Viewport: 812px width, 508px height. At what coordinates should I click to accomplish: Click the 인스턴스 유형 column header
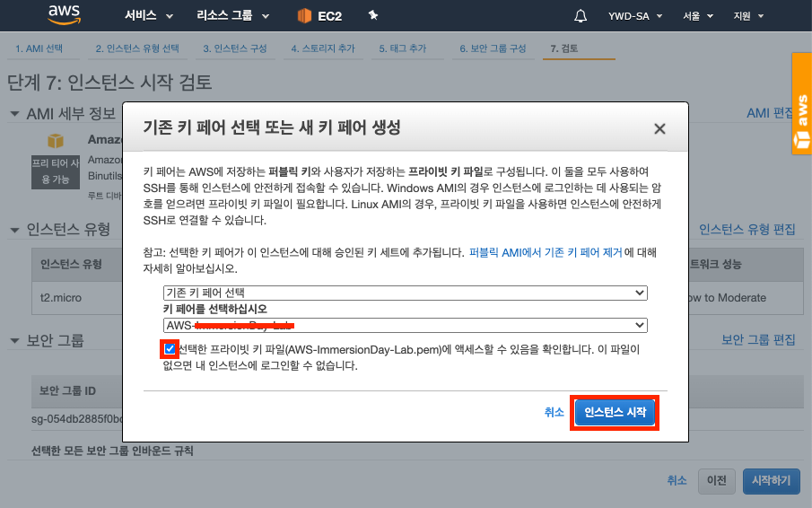point(71,264)
